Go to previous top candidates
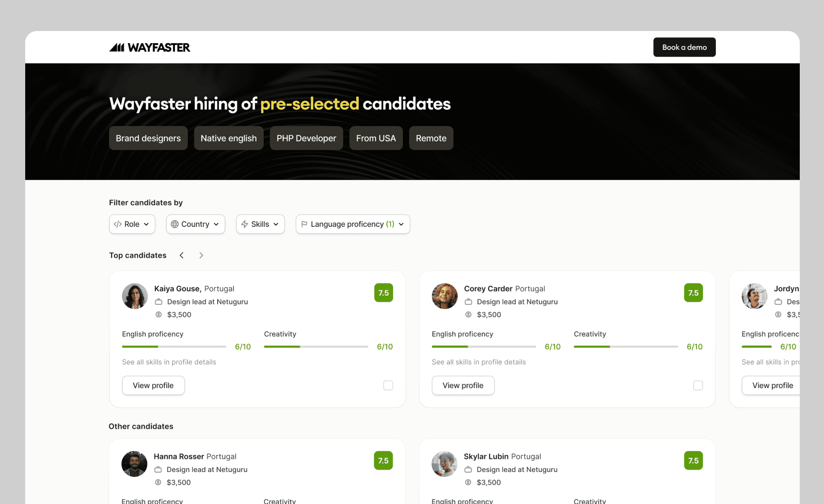 (x=182, y=255)
